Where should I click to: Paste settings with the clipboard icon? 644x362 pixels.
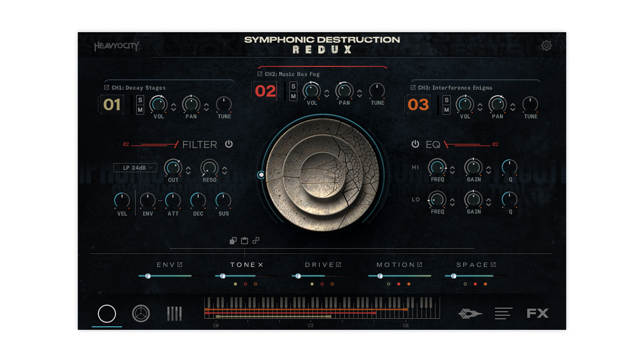(x=244, y=241)
